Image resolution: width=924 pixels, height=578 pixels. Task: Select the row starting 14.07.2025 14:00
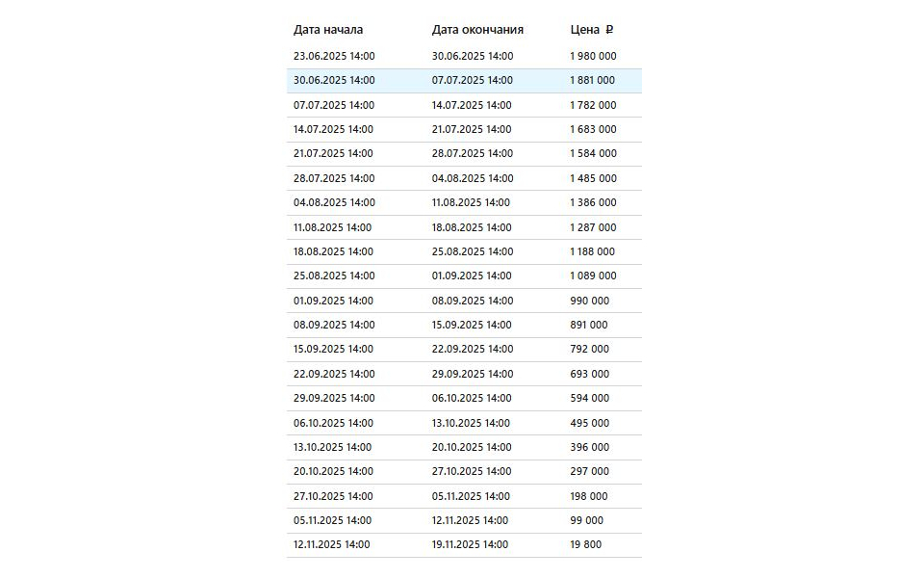[464, 130]
